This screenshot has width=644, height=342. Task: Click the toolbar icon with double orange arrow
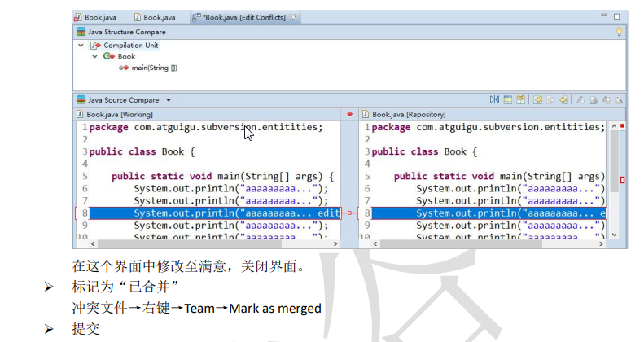(x=521, y=99)
